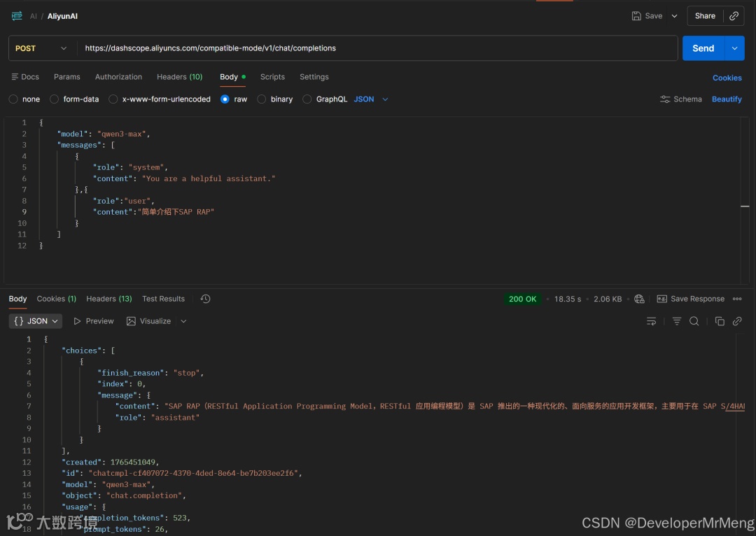Select x-www-form-urlencoded body type
Viewport: 756px width, 536px height.
coord(113,99)
